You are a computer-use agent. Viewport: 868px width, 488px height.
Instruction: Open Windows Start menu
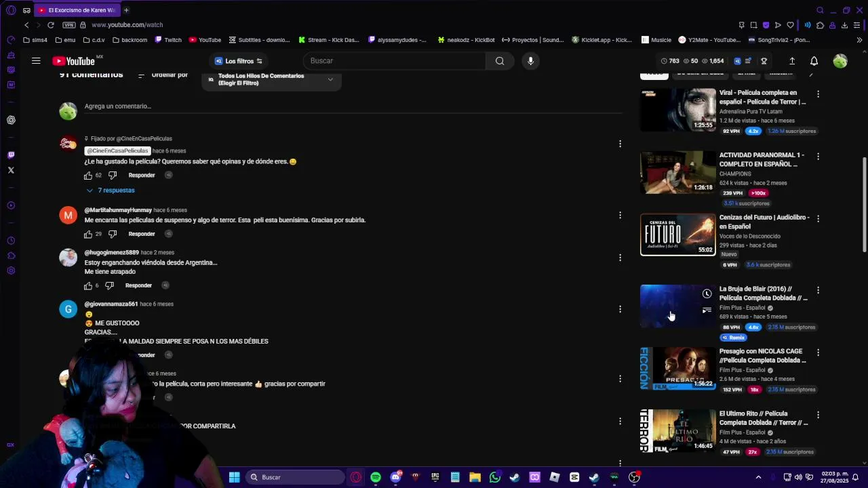point(234,477)
